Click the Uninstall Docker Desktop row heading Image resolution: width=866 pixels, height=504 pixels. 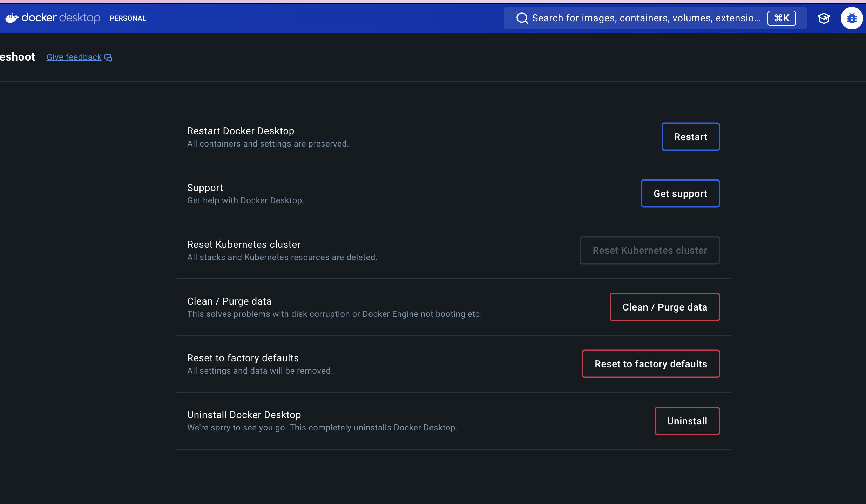tap(244, 415)
